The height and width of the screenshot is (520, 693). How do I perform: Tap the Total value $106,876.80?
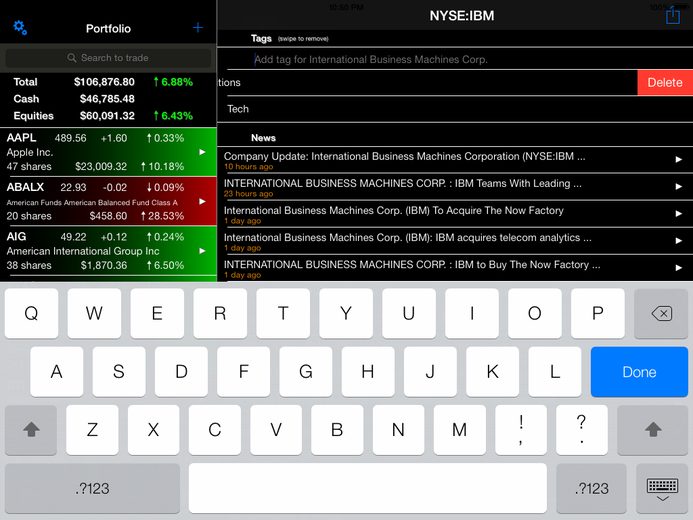pyautogui.click(x=104, y=82)
